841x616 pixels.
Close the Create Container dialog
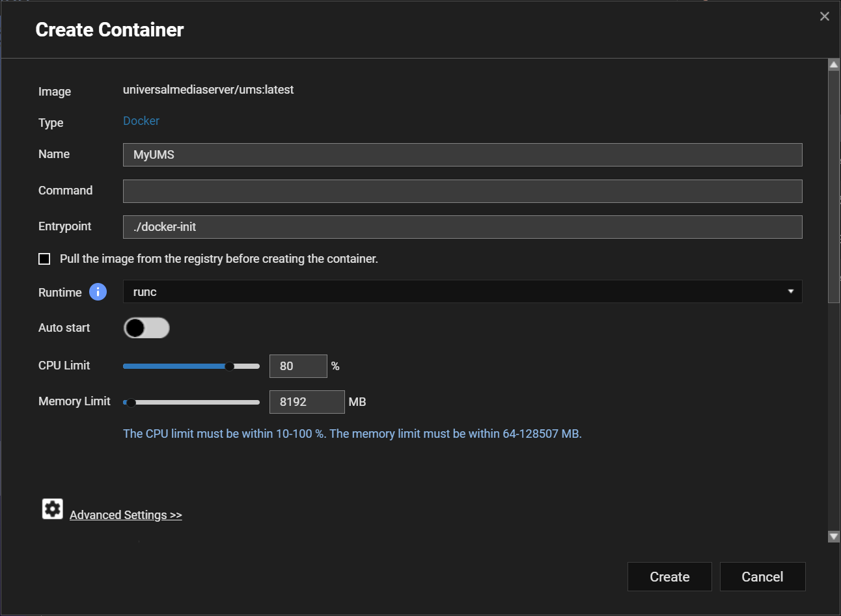(x=824, y=16)
